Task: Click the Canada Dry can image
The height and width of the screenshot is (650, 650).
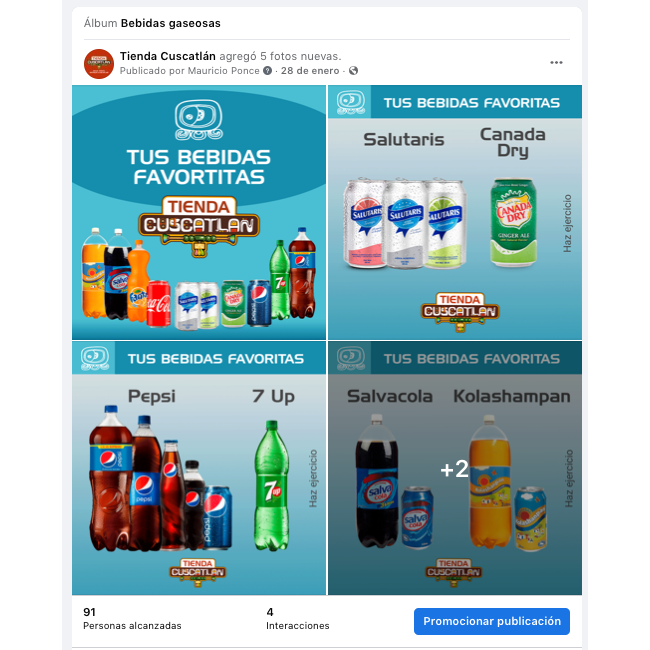Action: pyautogui.click(x=513, y=223)
